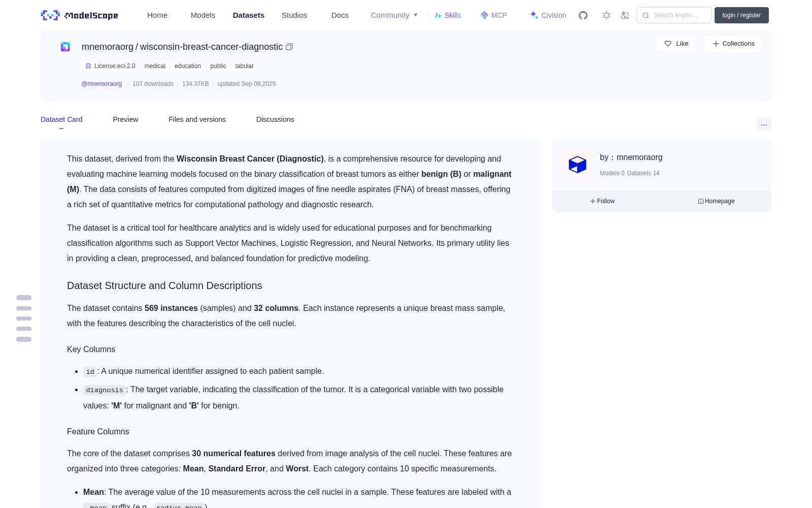Image resolution: width=812 pixels, height=508 pixels.
Task: Toggle the light/dark theme icon
Action: click(606, 15)
